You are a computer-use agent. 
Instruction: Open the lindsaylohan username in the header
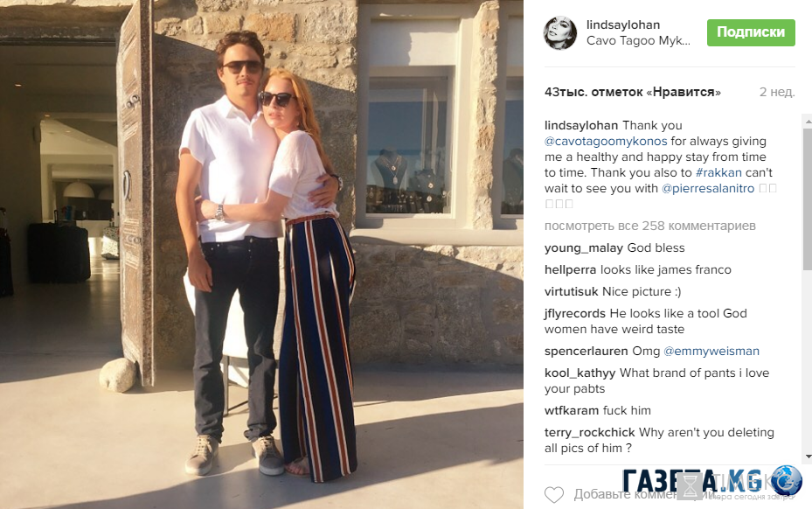click(623, 24)
